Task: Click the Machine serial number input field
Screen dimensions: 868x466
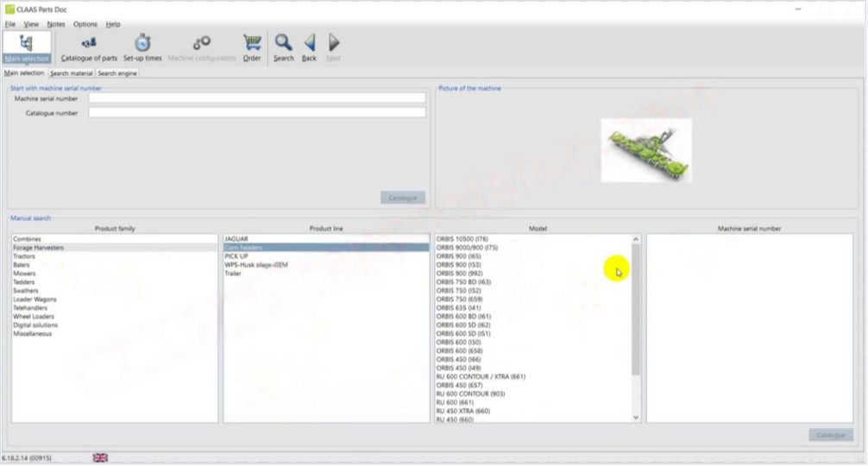Action: (x=256, y=98)
